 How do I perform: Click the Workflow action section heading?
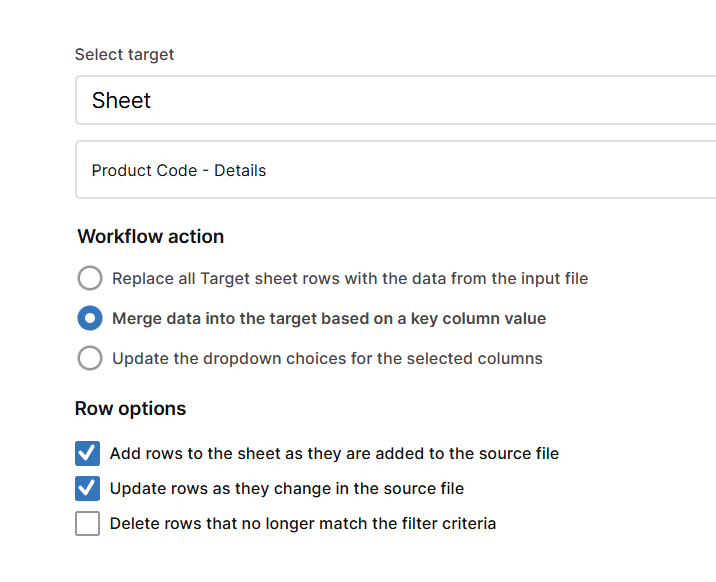[x=151, y=236]
